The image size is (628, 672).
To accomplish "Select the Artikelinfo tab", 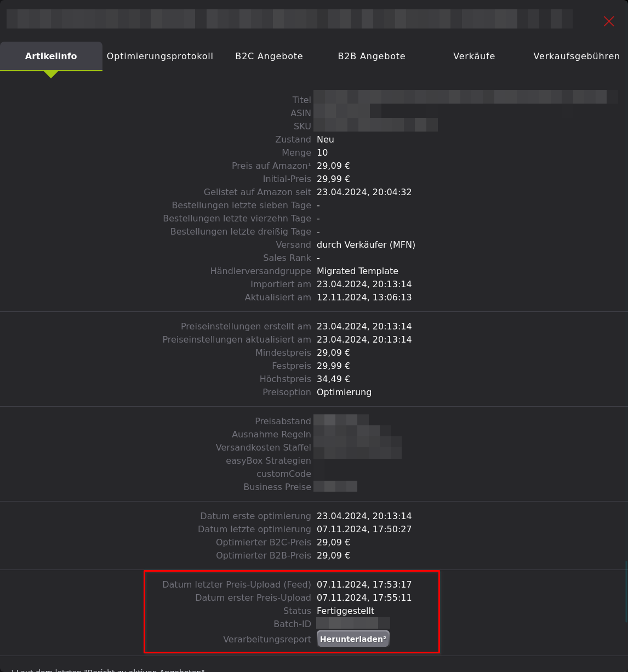I will click(x=51, y=56).
